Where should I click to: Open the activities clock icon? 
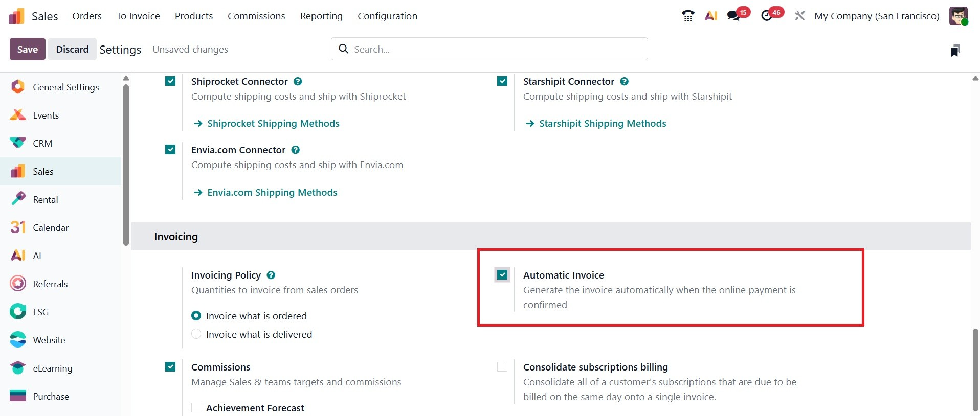click(x=767, y=16)
